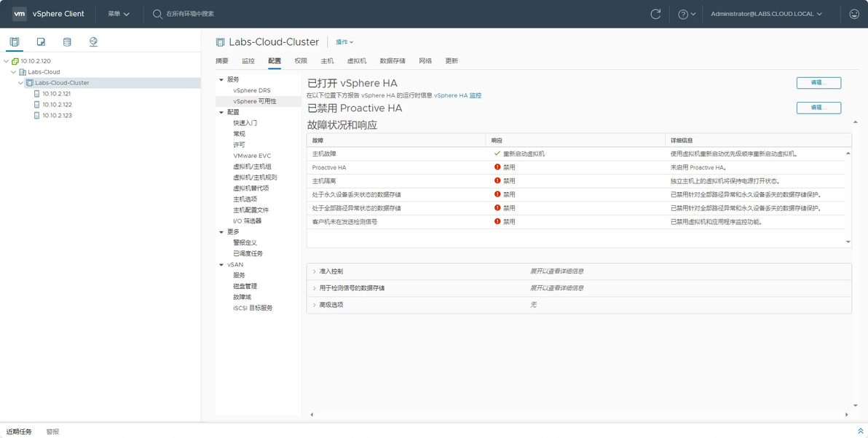Open iSCSI 目标服务 item
Image resolution: width=868 pixels, height=438 pixels.
[253, 308]
